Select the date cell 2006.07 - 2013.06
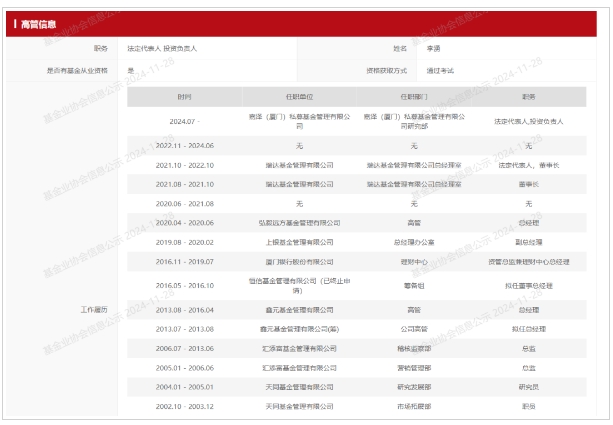This screenshot has height=425, width=613. pyautogui.click(x=185, y=348)
